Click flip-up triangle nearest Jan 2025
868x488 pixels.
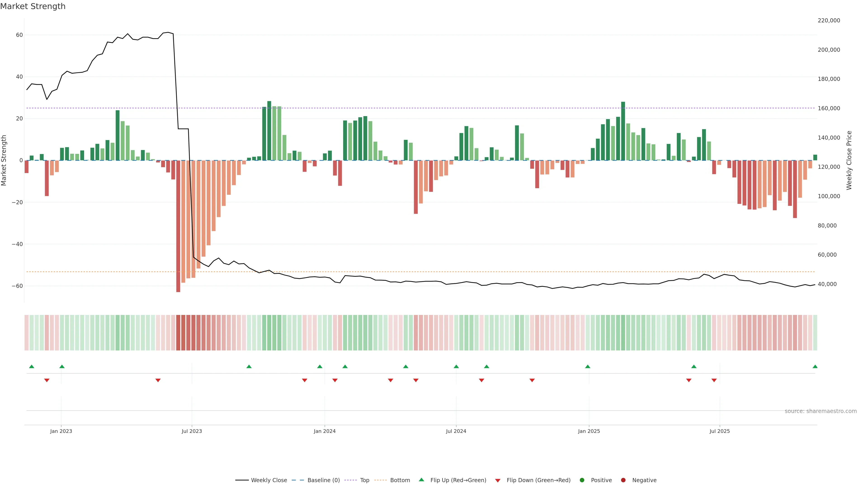(588, 366)
